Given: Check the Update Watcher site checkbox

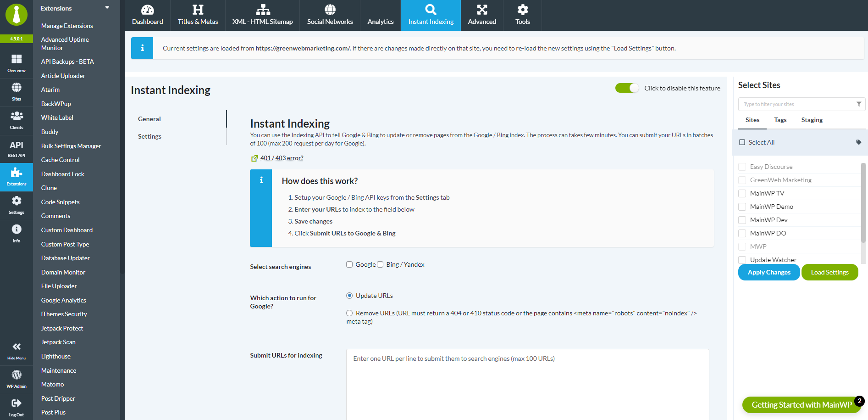Looking at the screenshot, I should coord(742,260).
